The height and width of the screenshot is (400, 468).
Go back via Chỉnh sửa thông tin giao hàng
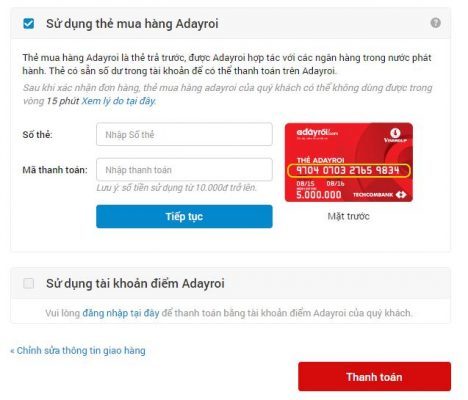click(x=78, y=351)
